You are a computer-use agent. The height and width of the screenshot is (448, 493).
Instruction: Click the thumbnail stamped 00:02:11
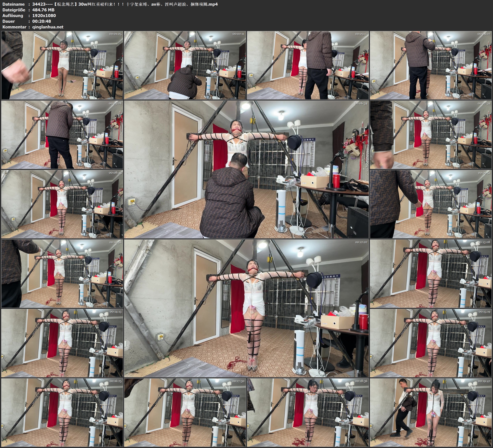click(x=185, y=65)
